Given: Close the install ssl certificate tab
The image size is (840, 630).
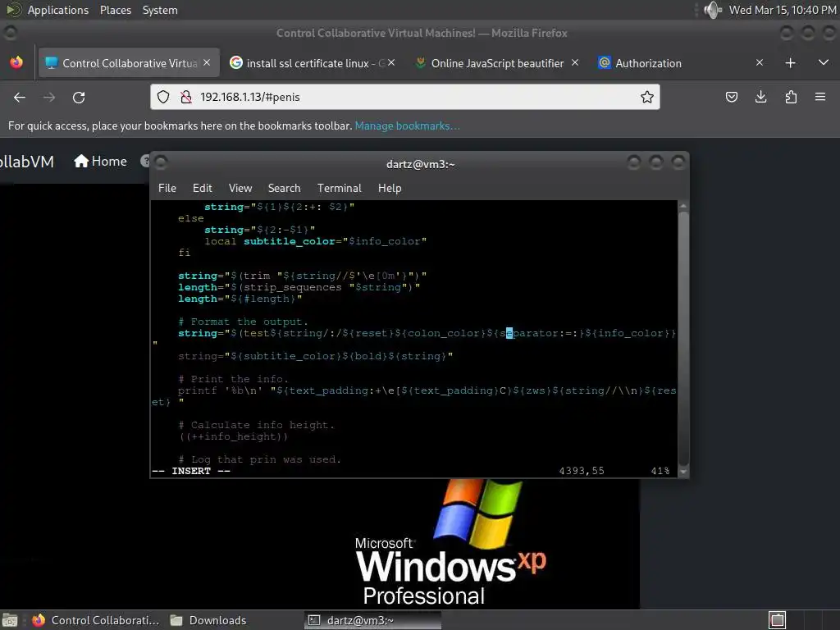Looking at the screenshot, I should (391, 62).
